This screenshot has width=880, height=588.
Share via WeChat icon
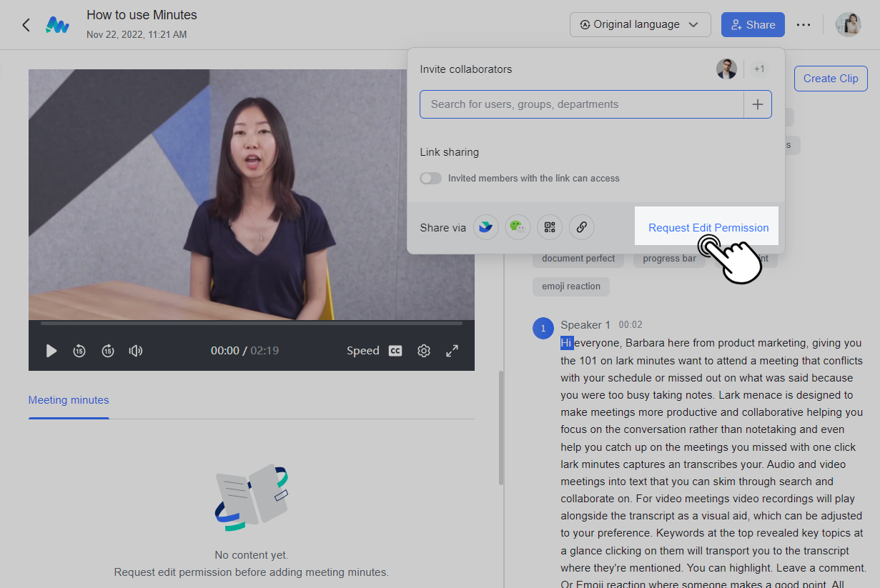(518, 227)
